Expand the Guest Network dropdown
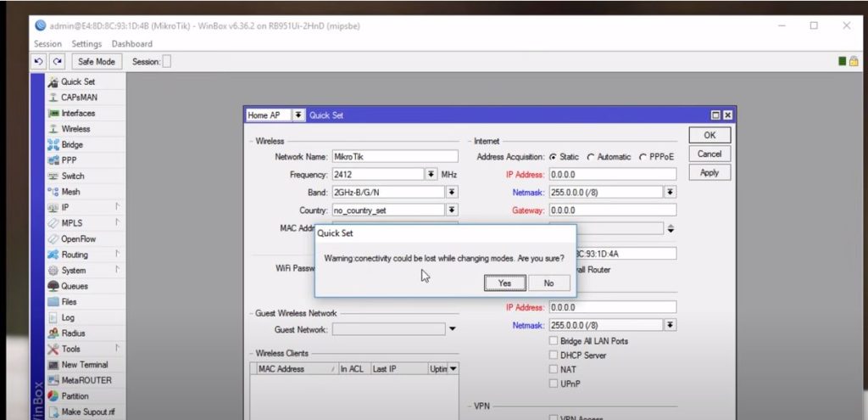868x420 pixels. 453,329
